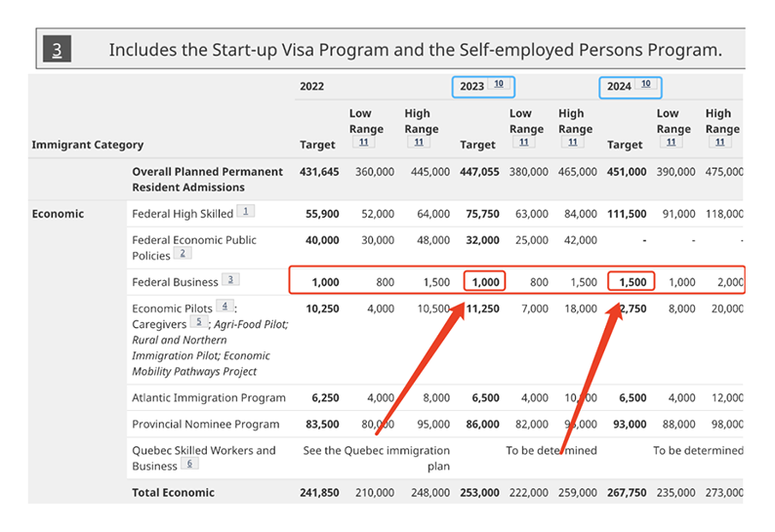
Task: Click footnote 3 badge in header box
Action: pos(57,49)
